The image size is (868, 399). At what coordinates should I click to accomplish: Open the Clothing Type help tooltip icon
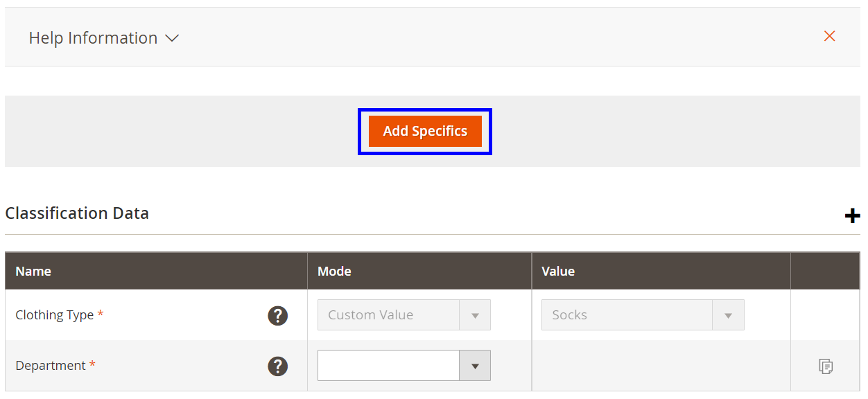277,315
